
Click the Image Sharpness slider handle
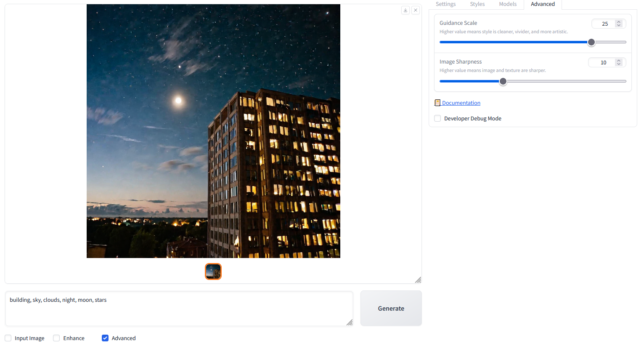503,81
